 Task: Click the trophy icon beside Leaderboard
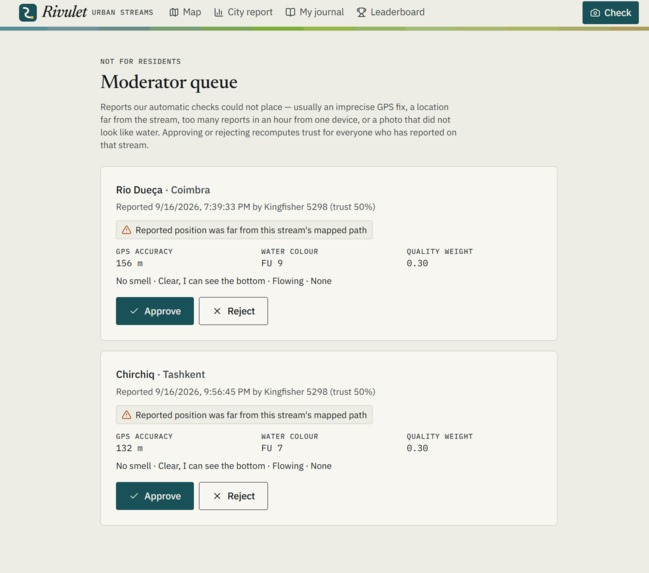[x=361, y=12]
